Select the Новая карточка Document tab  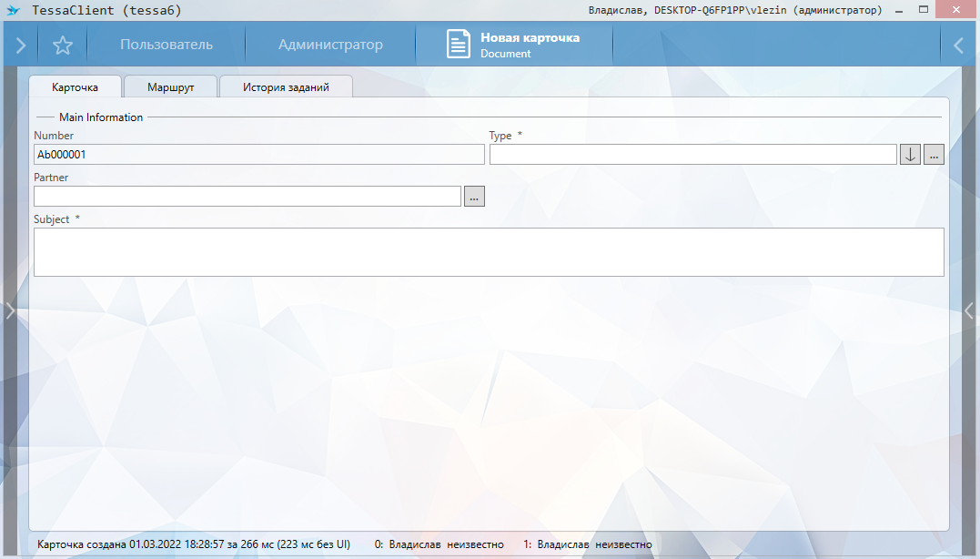529,45
